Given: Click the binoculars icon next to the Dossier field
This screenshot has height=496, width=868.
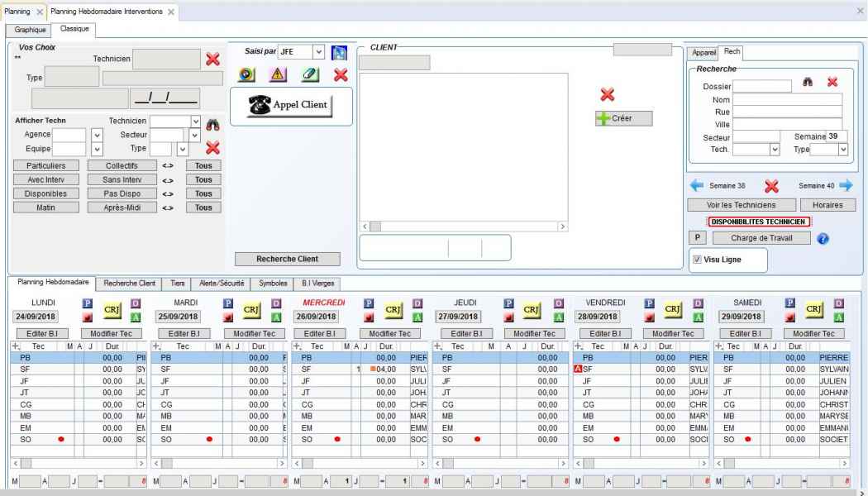Looking at the screenshot, I should (x=808, y=82).
